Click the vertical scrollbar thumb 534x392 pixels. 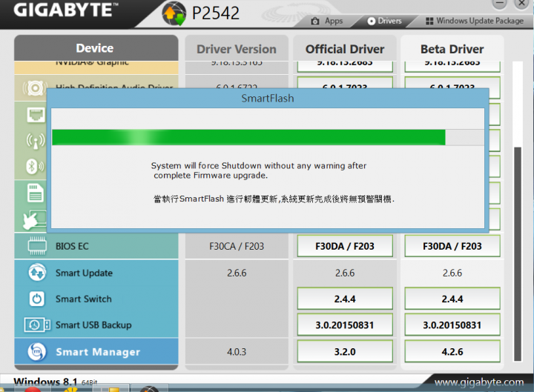coord(518,254)
